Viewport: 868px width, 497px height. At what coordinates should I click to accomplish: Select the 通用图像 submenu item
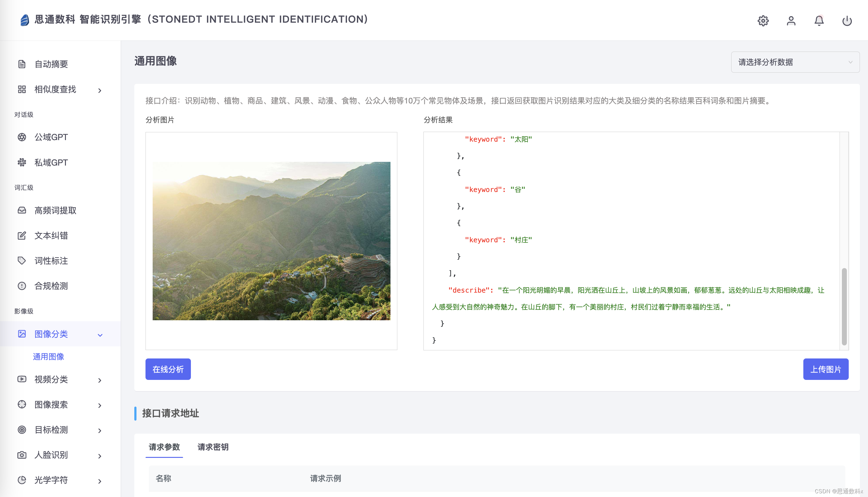[x=48, y=357]
